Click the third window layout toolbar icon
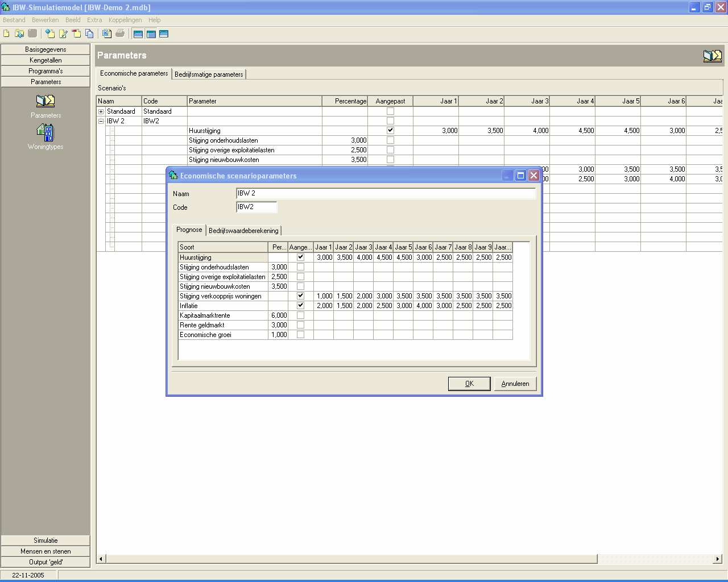This screenshot has width=728, height=582. point(164,34)
